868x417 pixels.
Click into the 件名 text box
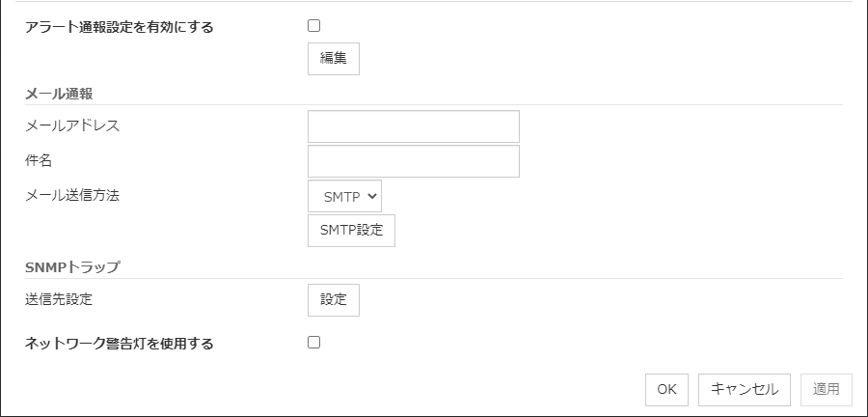[x=413, y=161]
